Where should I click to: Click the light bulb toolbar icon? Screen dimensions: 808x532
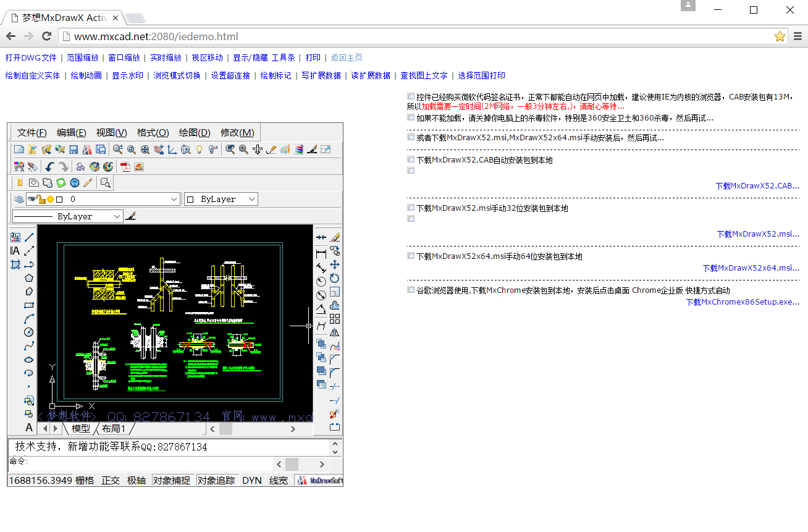tap(199, 150)
